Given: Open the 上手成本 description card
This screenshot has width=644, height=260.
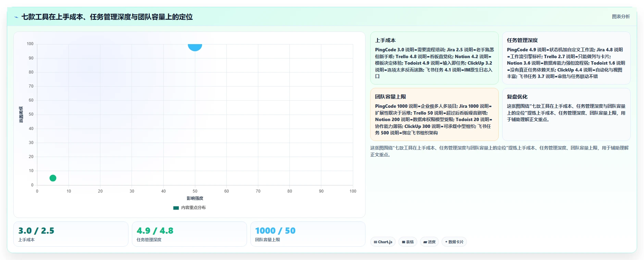Looking at the screenshot, I should point(434,58).
